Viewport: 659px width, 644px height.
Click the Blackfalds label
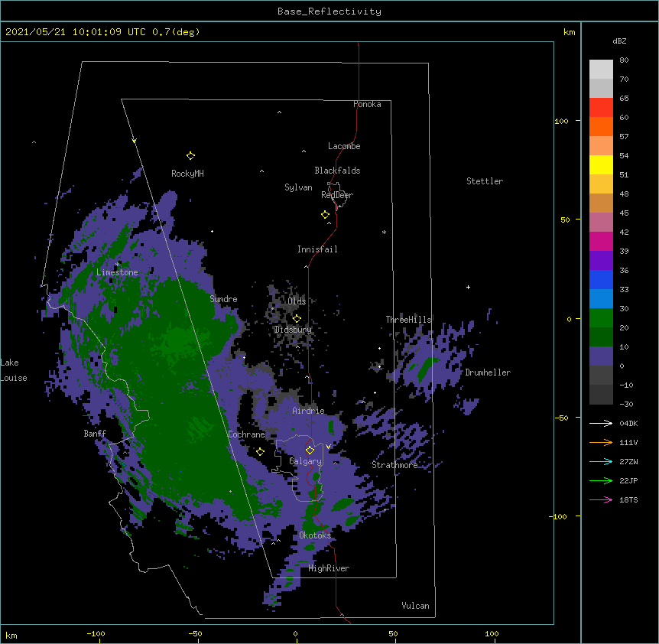click(337, 171)
